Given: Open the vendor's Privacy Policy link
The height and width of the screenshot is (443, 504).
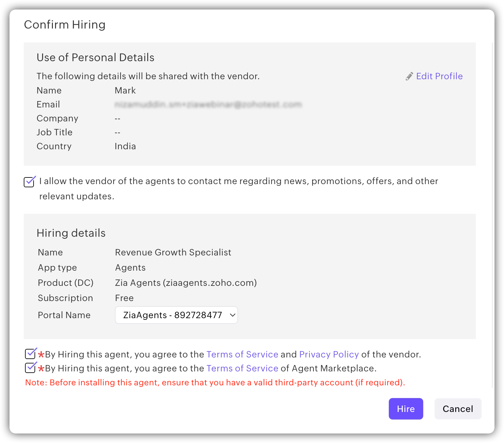Looking at the screenshot, I should (329, 354).
